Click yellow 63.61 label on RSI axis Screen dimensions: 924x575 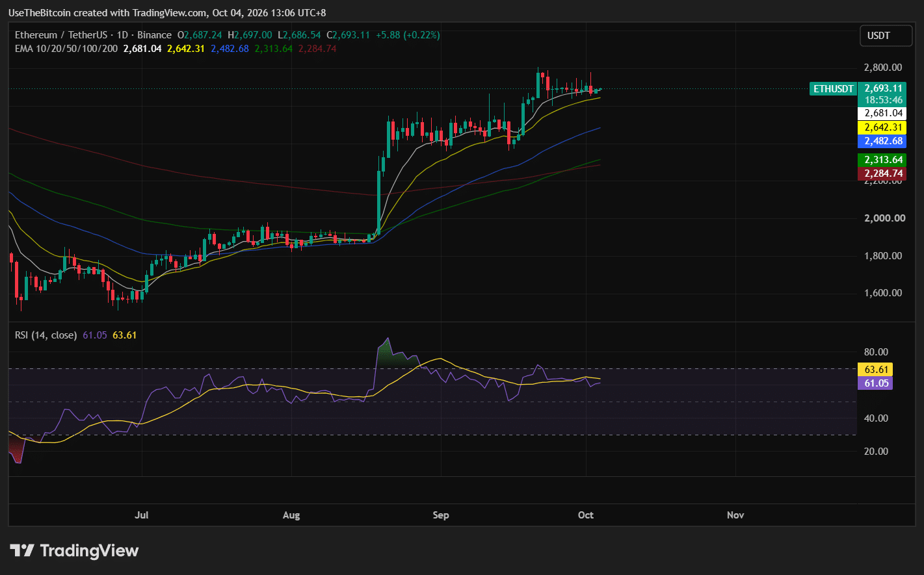pos(875,370)
